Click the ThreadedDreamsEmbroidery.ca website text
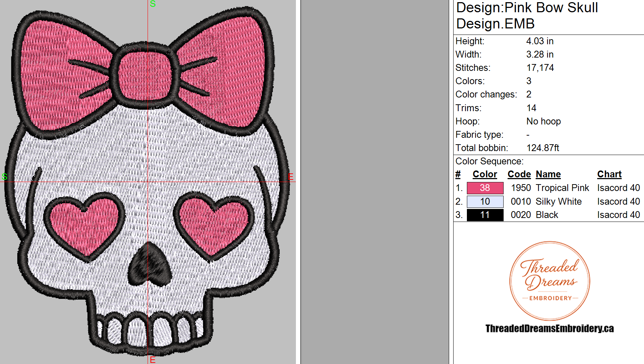The height and width of the screenshot is (364, 644). (x=550, y=328)
